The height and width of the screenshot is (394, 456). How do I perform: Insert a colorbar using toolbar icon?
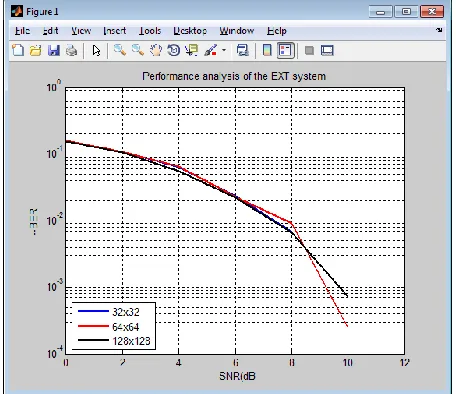click(x=267, y=50)
